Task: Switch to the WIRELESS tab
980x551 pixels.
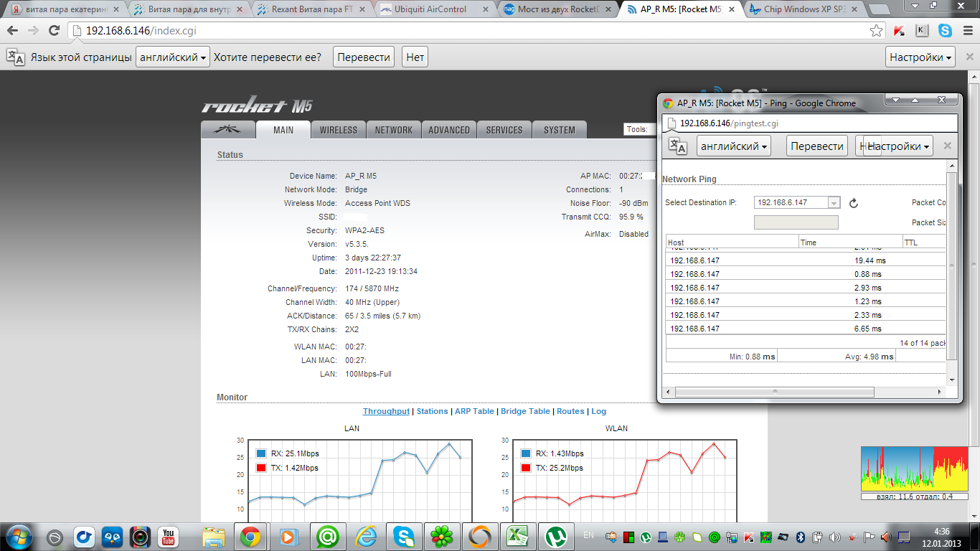Action: point(338,130)
